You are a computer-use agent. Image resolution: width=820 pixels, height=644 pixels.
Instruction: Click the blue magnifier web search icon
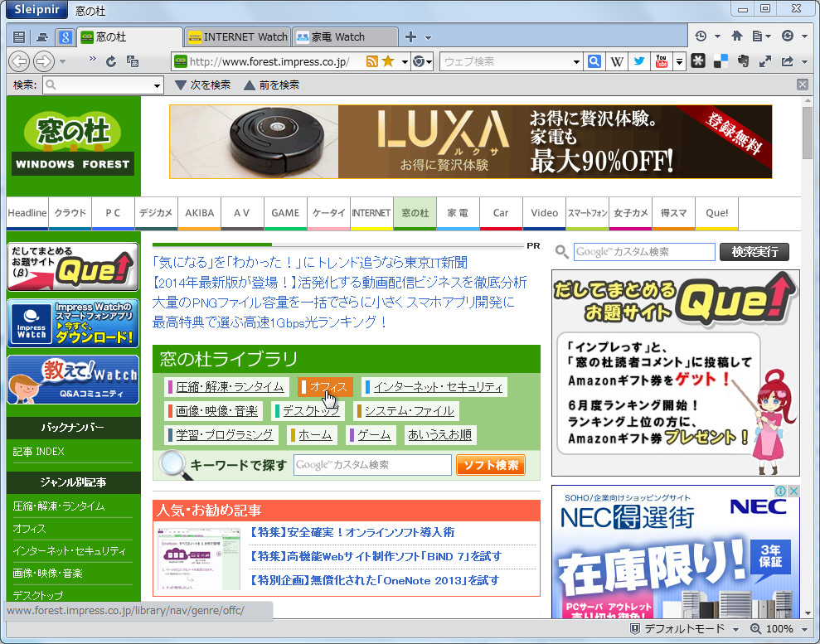pyautogui.click(x=594, y=61)
